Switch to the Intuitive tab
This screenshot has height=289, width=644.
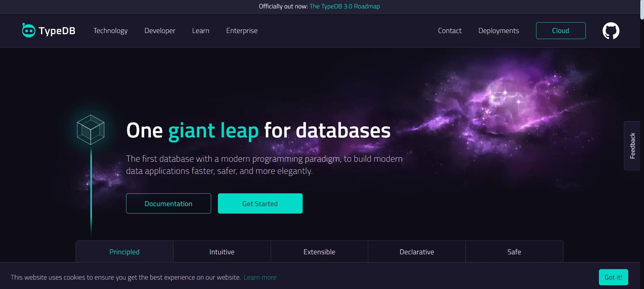[222, 252]
